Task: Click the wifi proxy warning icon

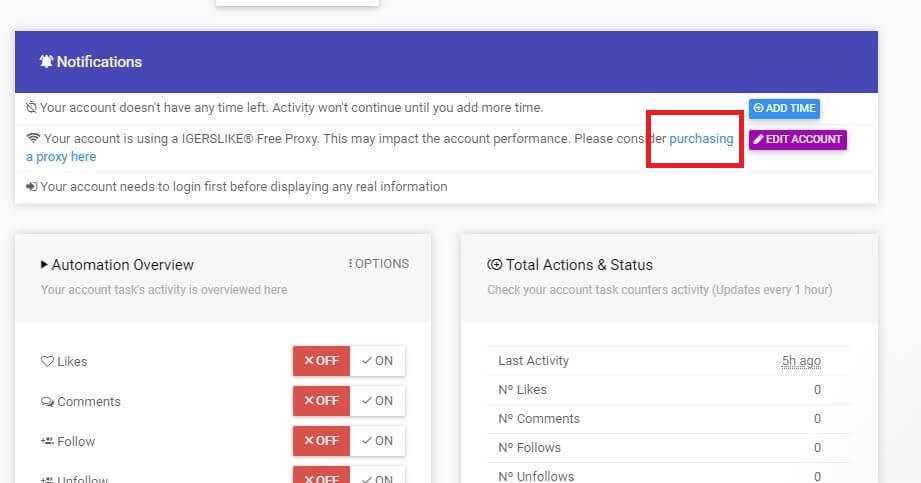Action: (33, 139)
